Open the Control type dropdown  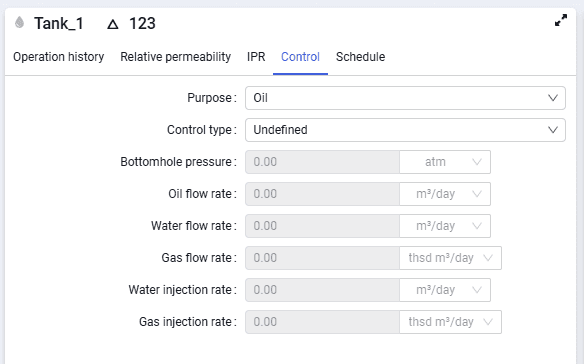405,130
